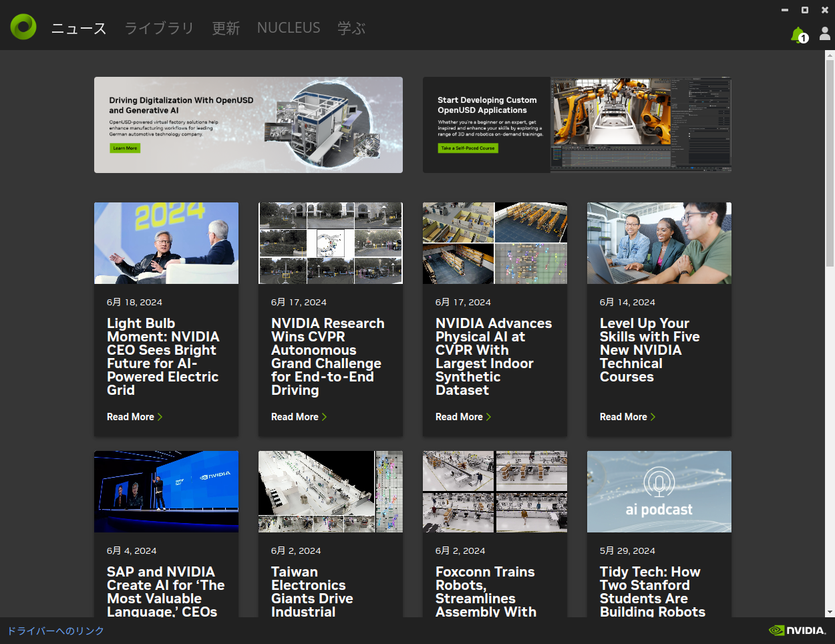Click the green Omniverse logo icon
Viewport: 835px width, 644px height.
pos(23,27)
